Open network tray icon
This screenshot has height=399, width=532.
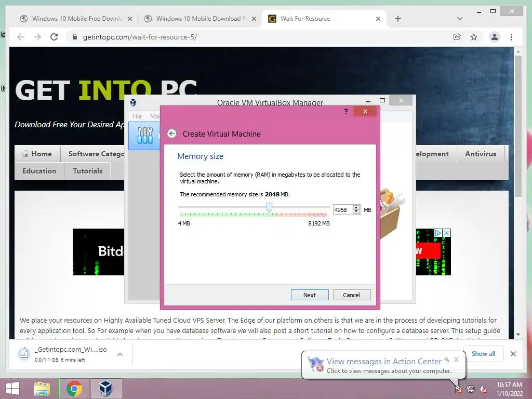[471, 389]
